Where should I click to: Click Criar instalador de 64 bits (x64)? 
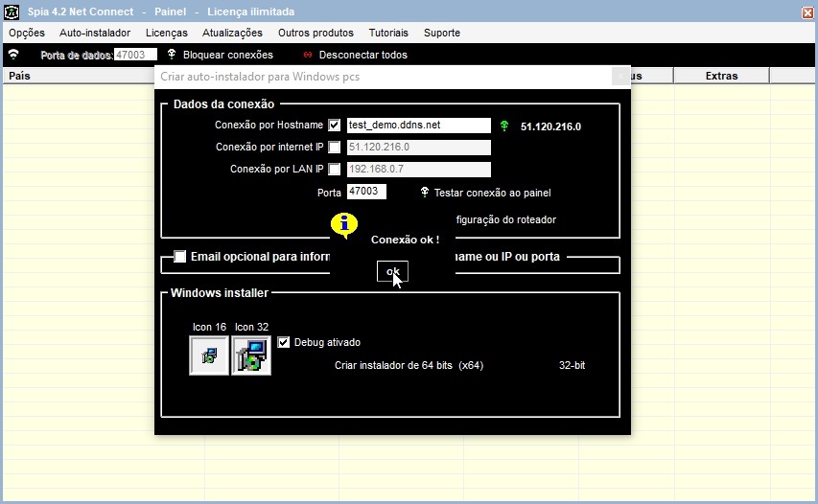point(409,365)
